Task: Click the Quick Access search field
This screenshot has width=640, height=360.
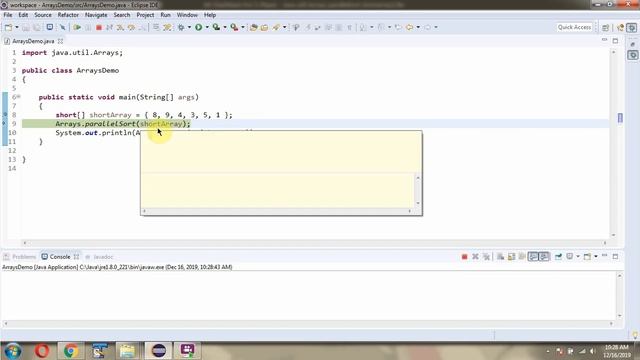Action: [574, 27]
